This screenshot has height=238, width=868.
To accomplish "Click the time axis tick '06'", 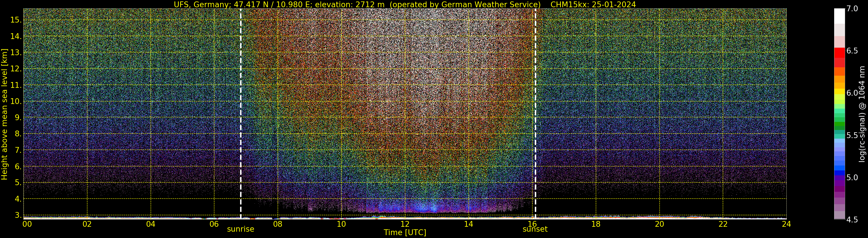I will coord(214,224).
